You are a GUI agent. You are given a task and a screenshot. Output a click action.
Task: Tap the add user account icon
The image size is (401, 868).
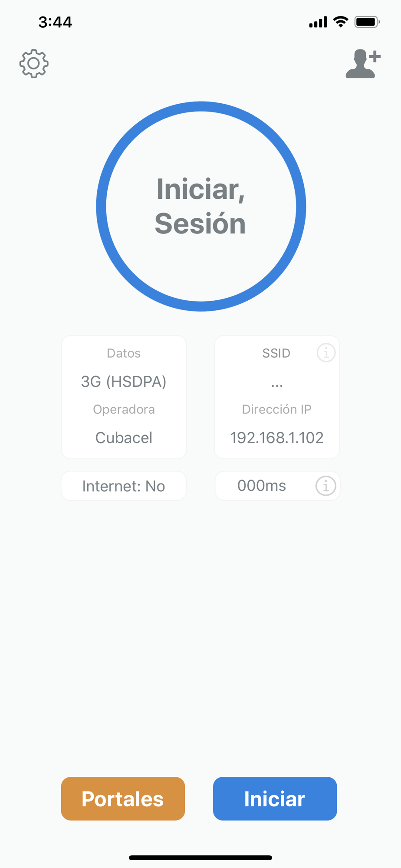[x=363, y=64]
